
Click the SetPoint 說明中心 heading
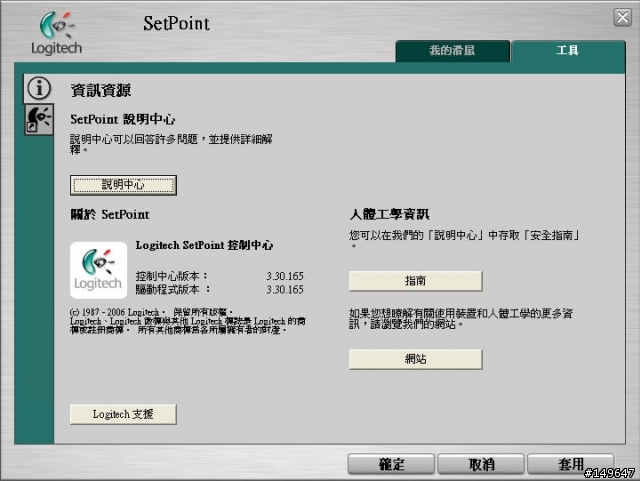[x=123, y=119]
